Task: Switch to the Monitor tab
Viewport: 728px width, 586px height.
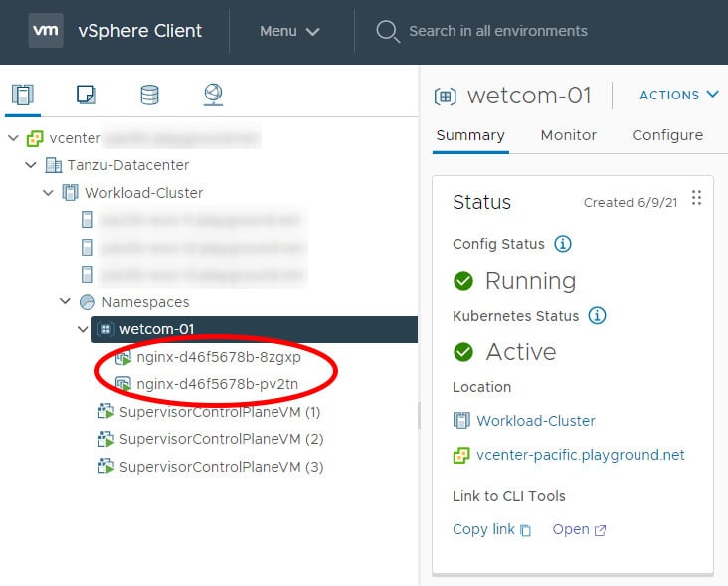Action: pyautogui.click(x=569, y=135)
